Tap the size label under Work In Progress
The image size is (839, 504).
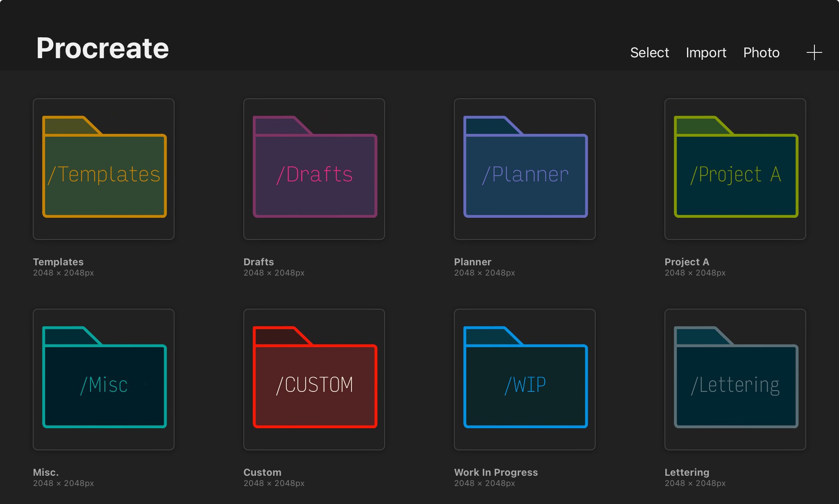tap(484, 483)
